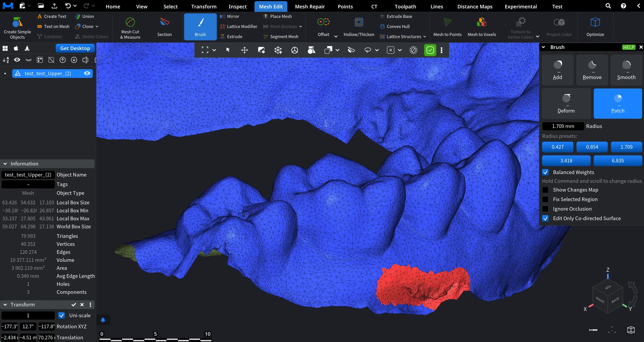Expand the Lattice Structures dropdown

coord(425,37)
